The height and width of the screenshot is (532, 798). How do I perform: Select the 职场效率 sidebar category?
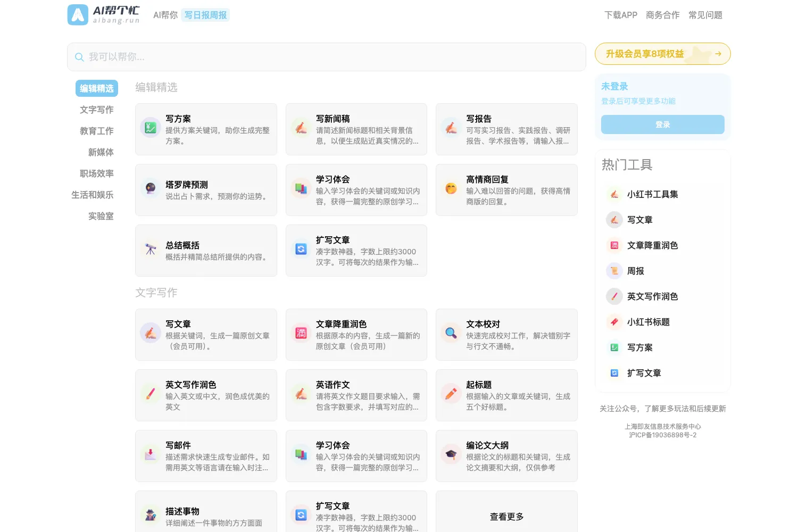click(97, 173)
